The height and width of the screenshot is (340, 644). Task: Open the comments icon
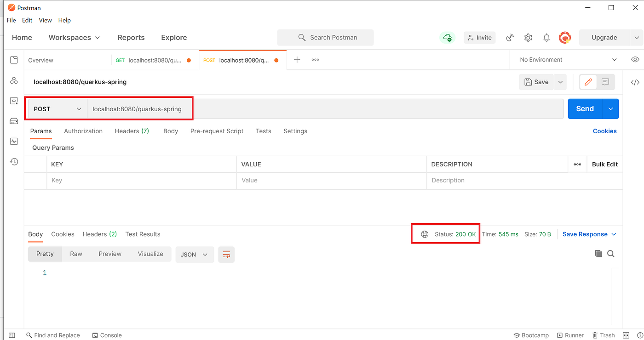(605, 82)
